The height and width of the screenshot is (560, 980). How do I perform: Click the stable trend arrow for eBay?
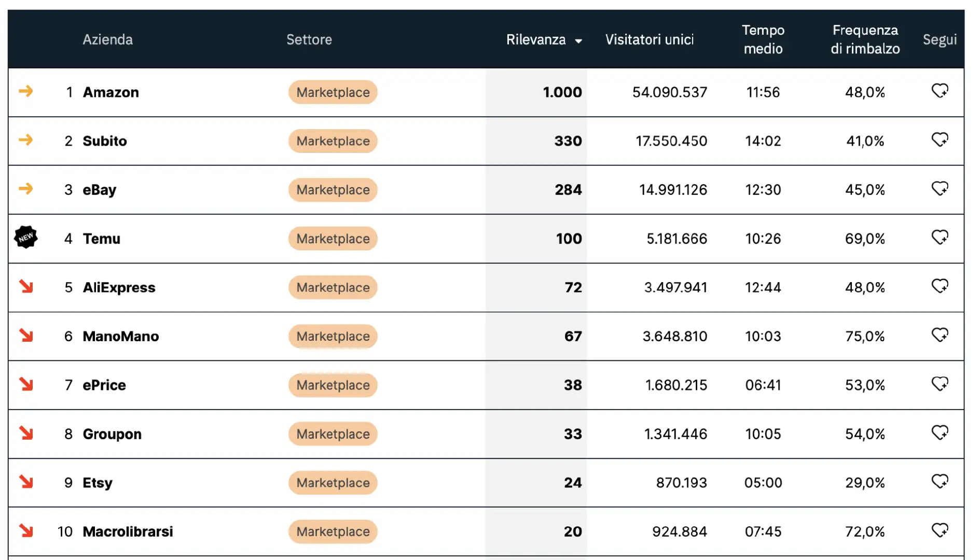click(26, 189)
